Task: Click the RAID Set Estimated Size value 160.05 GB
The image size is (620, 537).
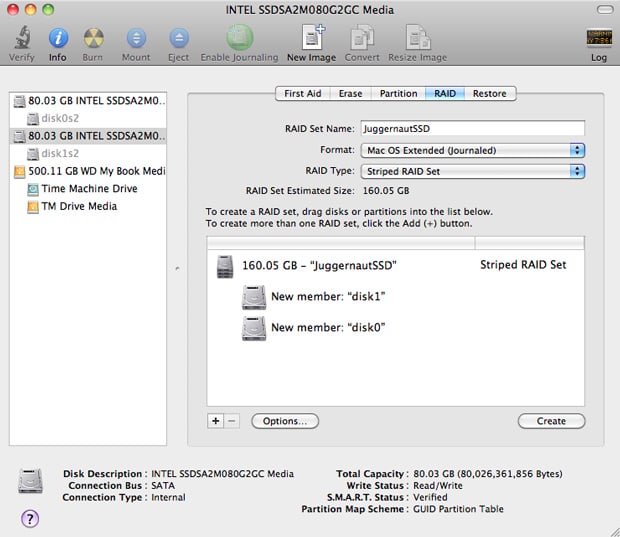Action: coord(386,191)
